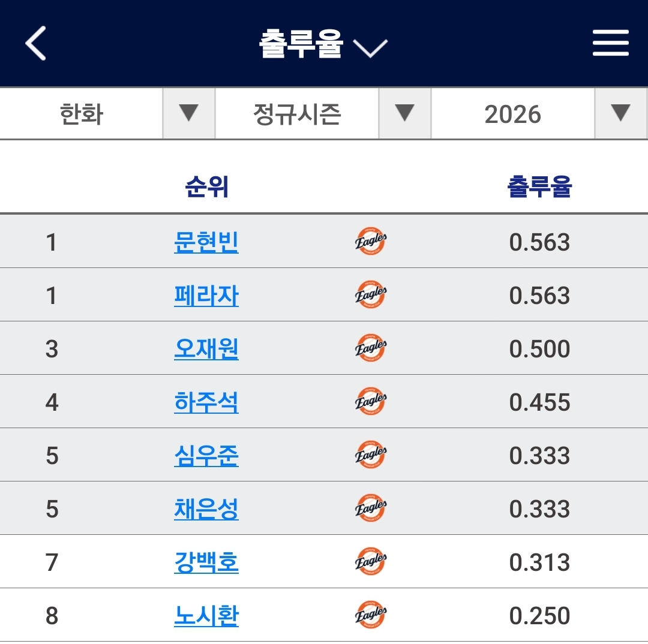648x644 pixels.
Task: Click Eagles logo beside 문현빈
Action: [370, 242]
